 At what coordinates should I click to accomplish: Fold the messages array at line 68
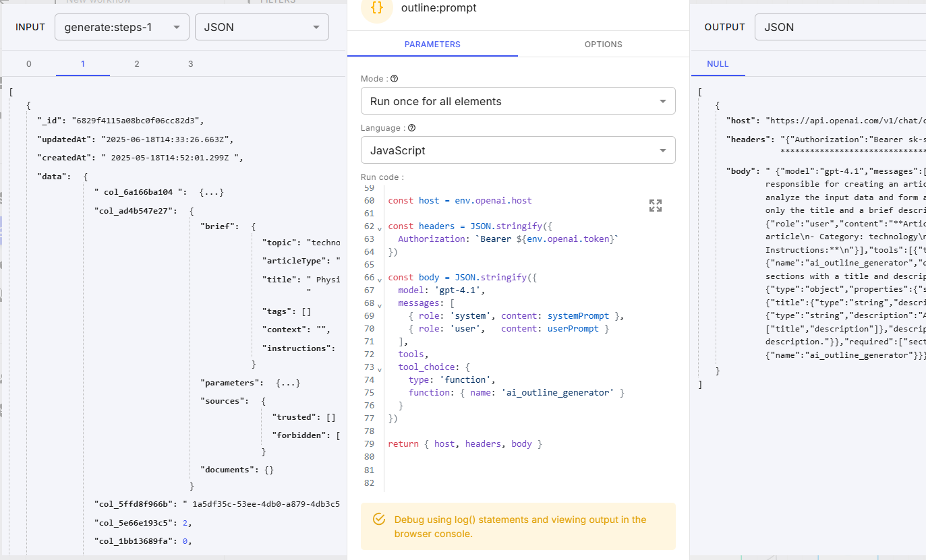[380, 305]
